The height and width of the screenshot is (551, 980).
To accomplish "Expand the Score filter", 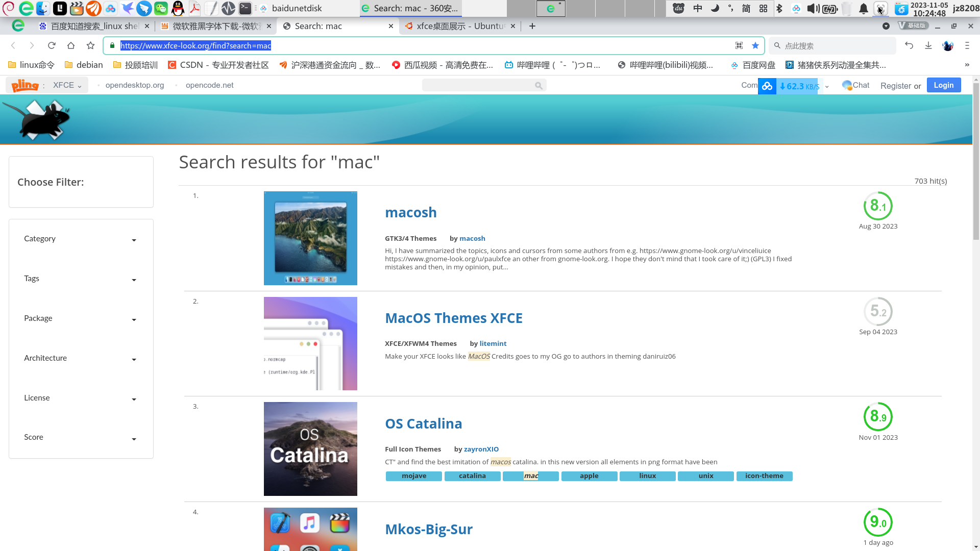I will [x=81, y=437].
